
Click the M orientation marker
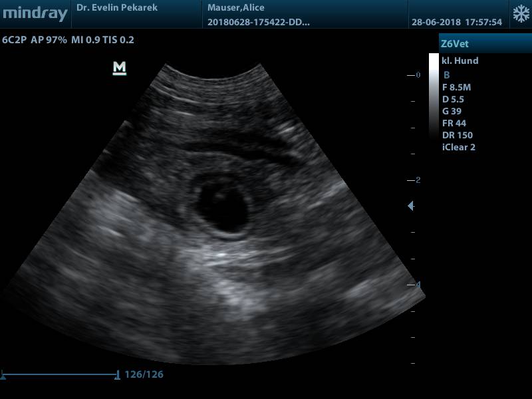(x=120, y=68)
